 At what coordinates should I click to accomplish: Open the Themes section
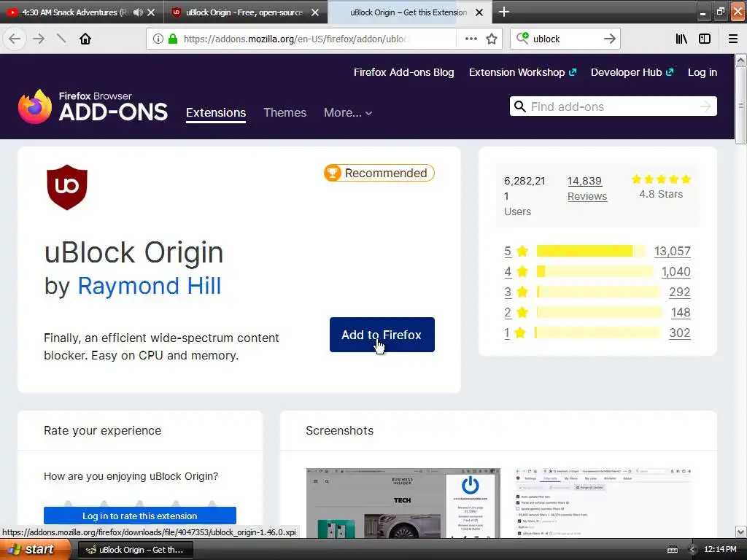tap(285, 113)
